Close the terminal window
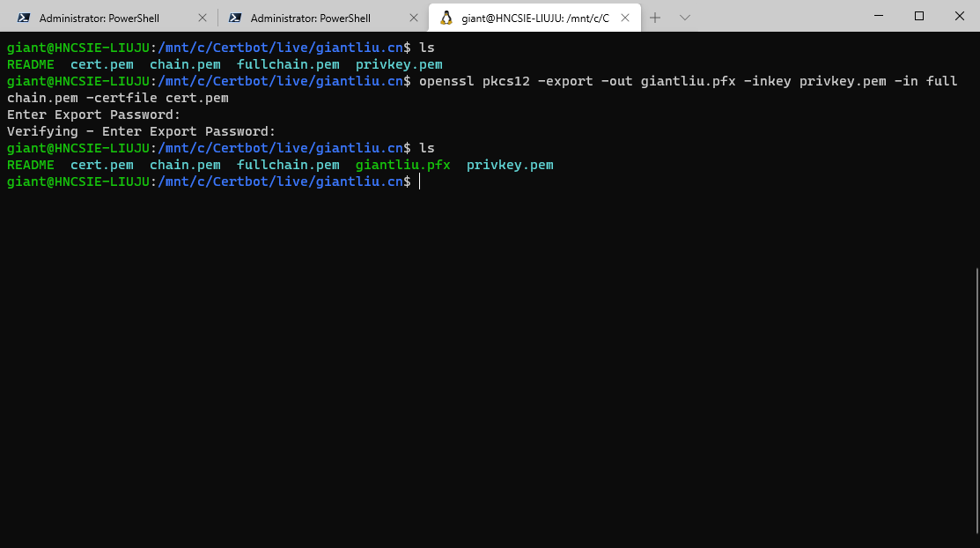 960,16
